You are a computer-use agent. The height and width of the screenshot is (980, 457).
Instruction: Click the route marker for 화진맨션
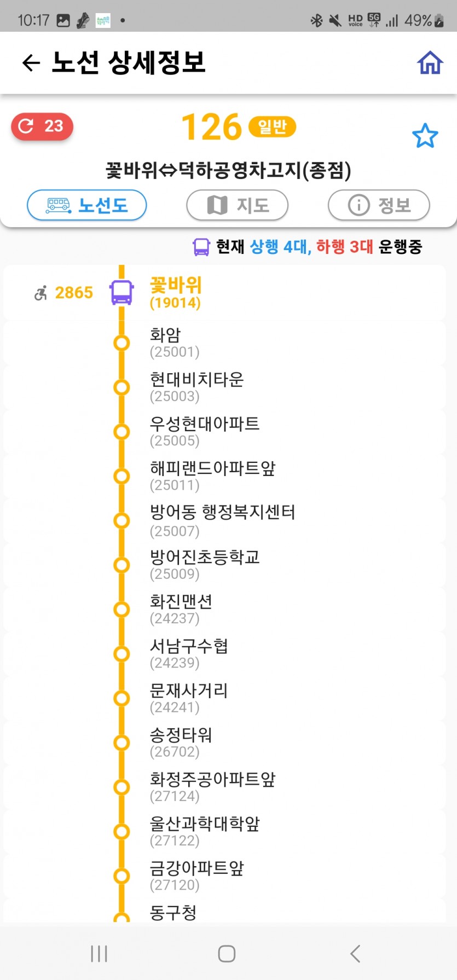coord(122,609)
